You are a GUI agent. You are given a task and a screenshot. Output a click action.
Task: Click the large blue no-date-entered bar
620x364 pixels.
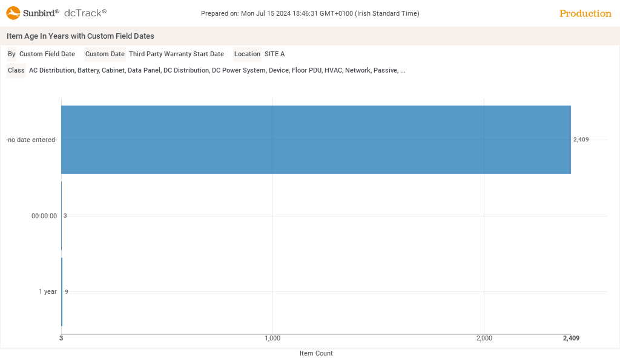[x=316, y=140]
